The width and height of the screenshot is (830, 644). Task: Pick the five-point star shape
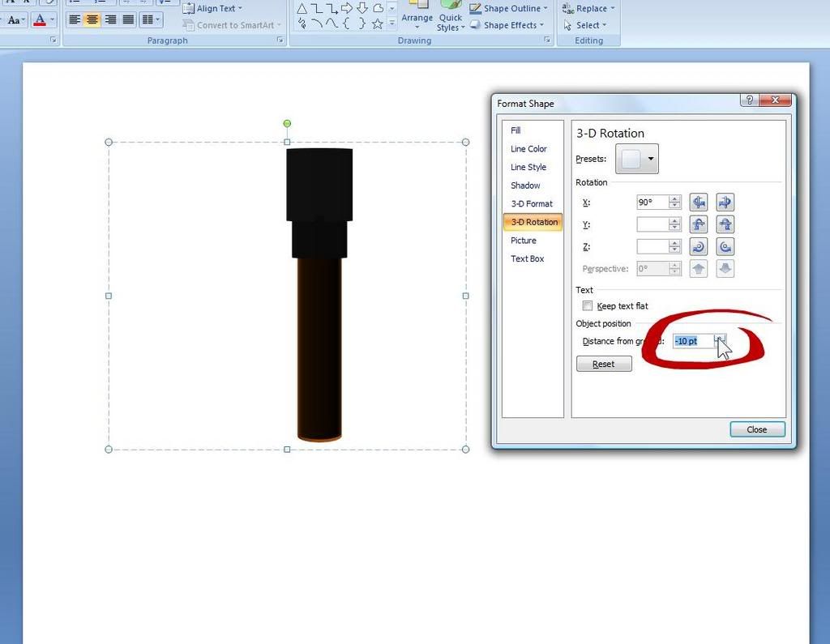click(378, 23)
